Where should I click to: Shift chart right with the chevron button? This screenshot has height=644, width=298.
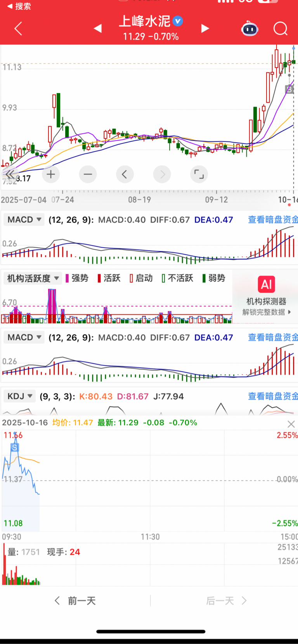[x=162, y=174]
